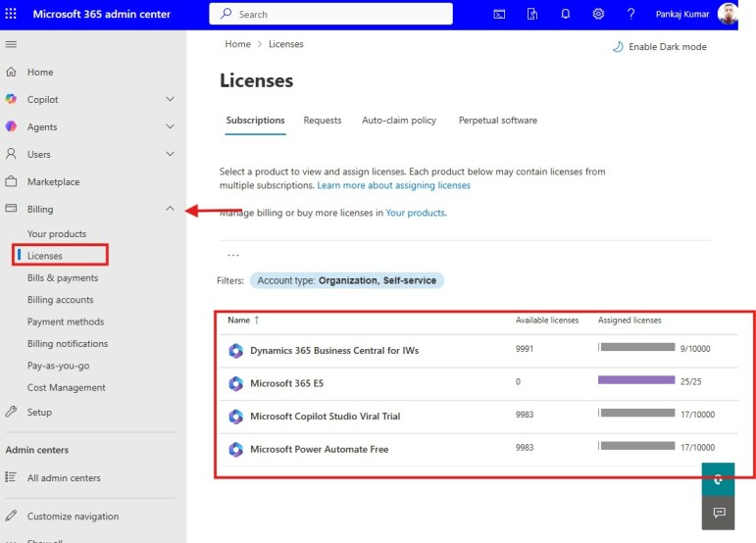
Task: Expand the Copilot menu chevron
Action: (x=171, y=99)
